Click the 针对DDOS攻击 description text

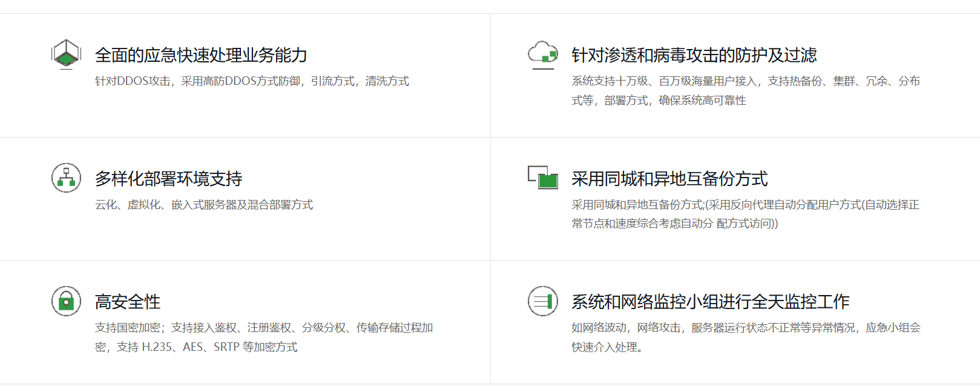point(252,81)
